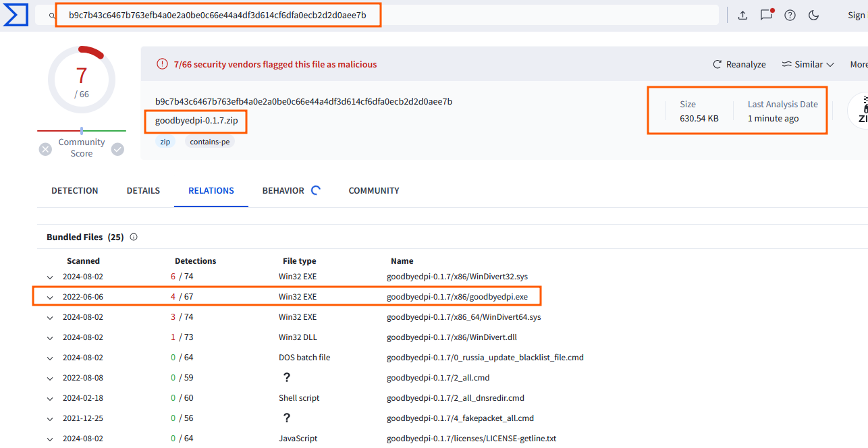Click file name goodbyedpi-0.1.7/2_all.cmd
Screen dimensions: 868x448
coord(438,378)
